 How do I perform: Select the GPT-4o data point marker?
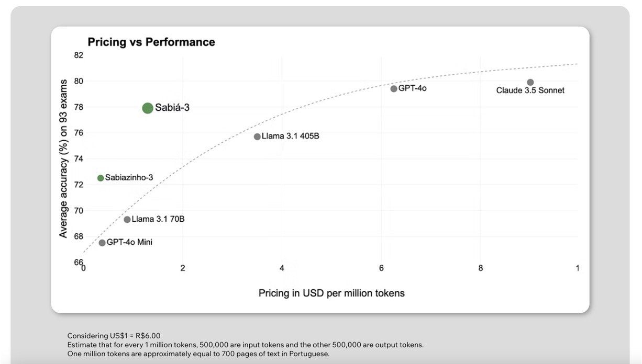394,88
